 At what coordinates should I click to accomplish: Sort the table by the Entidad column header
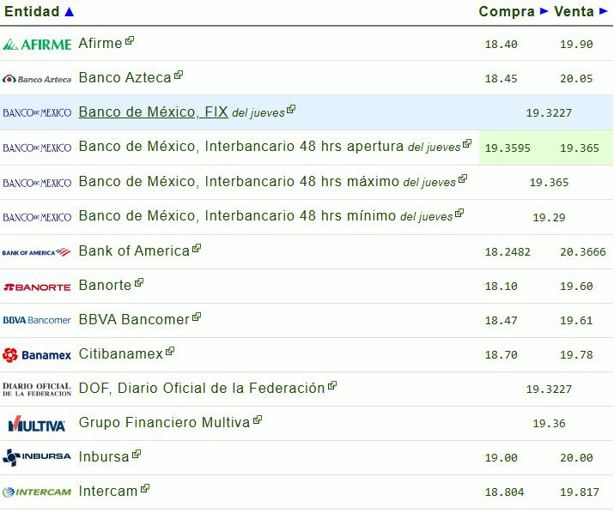tap(39, 11)
